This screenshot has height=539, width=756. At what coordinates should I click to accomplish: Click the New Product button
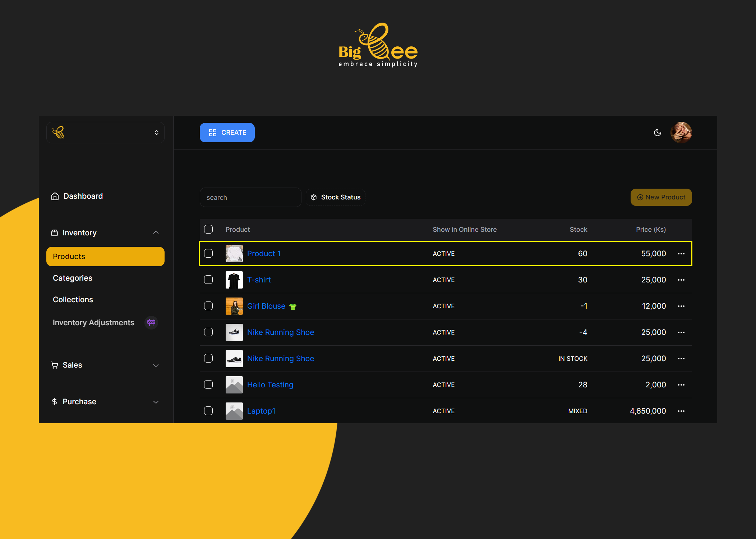point(661,197)
